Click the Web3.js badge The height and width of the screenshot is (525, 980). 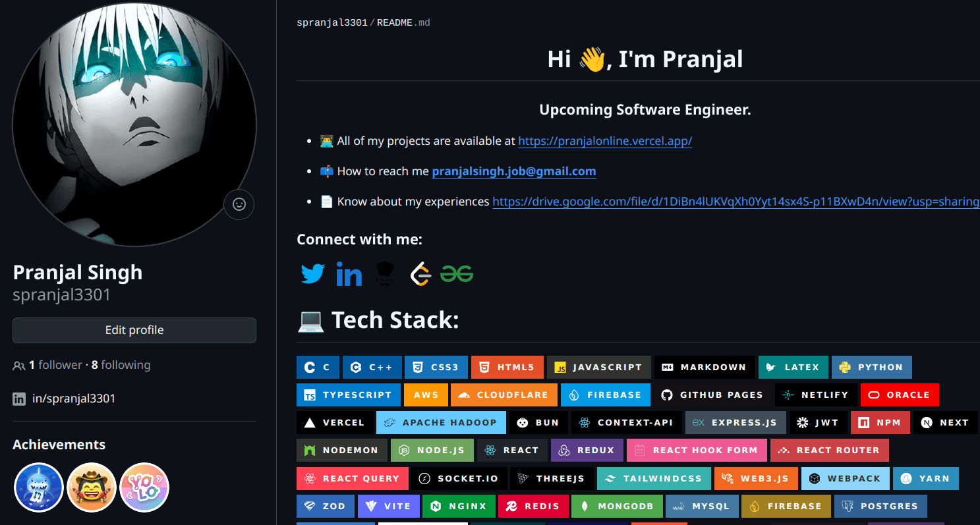point(756,478)
